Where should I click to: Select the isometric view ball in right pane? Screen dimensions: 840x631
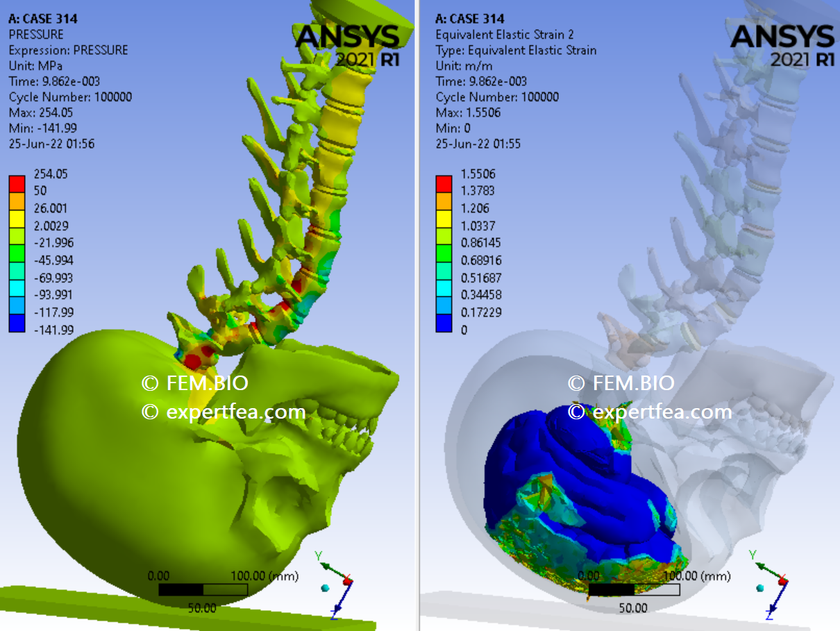(x=759, y=588)
